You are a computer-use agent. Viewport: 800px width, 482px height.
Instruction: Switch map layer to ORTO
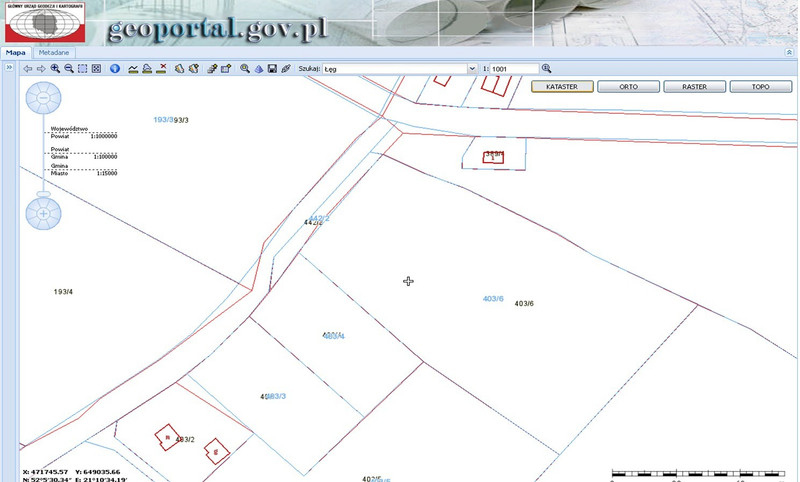(628, 87)
